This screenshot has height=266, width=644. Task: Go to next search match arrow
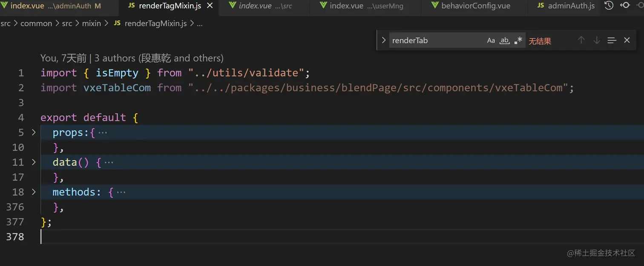[597, 40]
